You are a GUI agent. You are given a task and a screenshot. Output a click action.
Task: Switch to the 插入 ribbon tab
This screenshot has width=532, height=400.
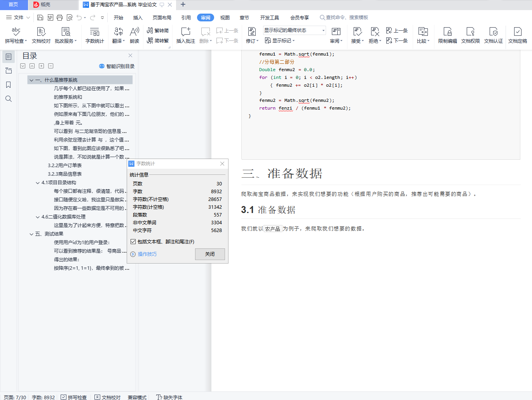click(x=138, y=17)
